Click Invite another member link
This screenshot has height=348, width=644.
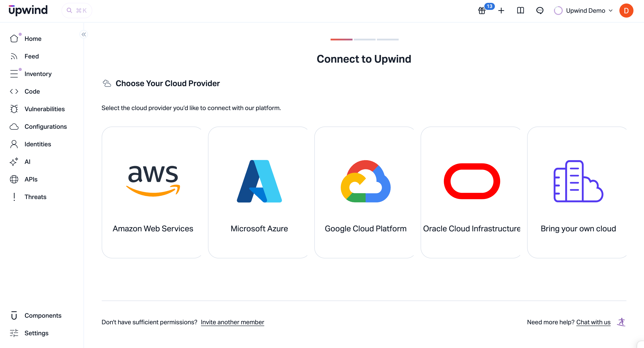233,322
